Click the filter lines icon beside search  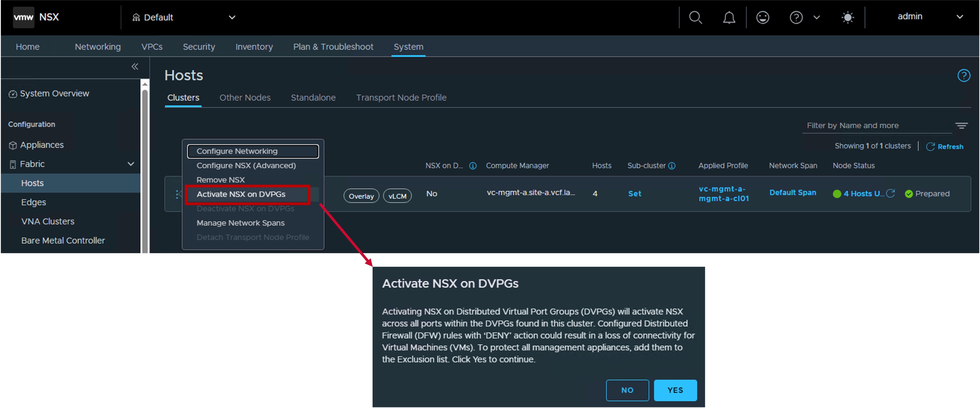[x=961, y=125]
